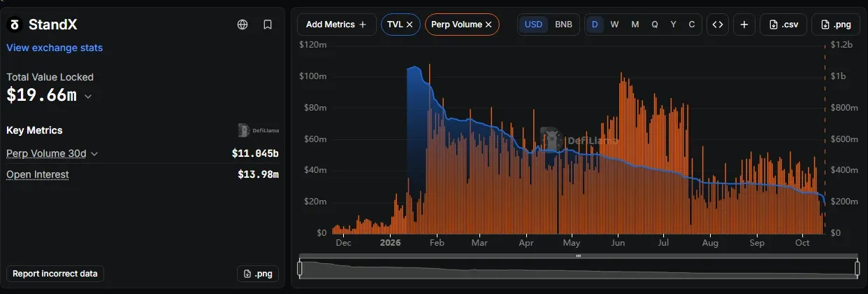
Task: Select monthly M interval
Action: 635,24
